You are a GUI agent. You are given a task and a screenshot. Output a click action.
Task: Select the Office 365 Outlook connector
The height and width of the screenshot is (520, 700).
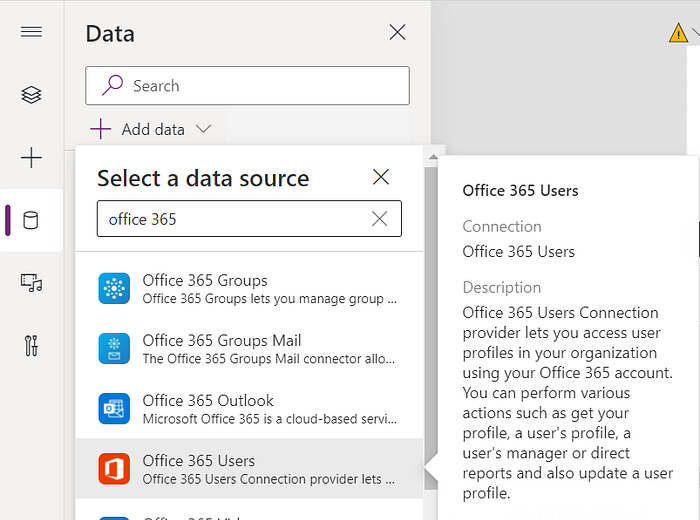249,409
